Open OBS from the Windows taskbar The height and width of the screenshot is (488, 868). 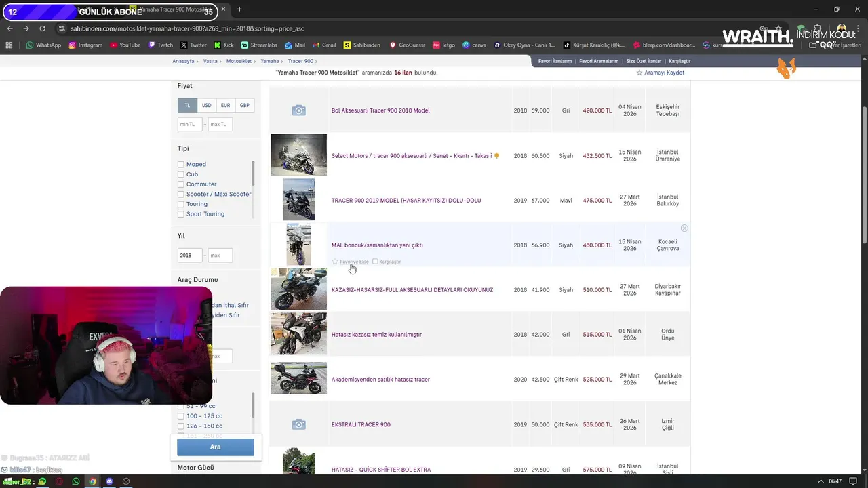point(126,481)
